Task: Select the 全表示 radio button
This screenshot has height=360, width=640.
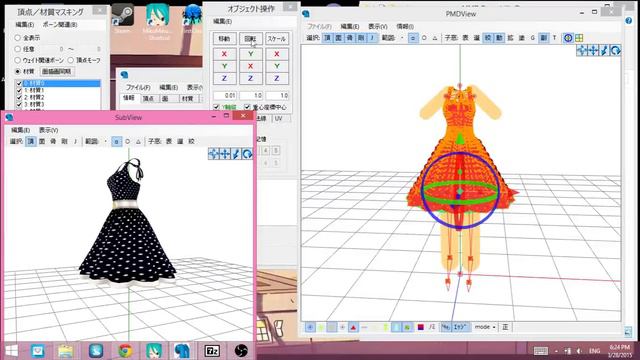Action: [18, 38]
